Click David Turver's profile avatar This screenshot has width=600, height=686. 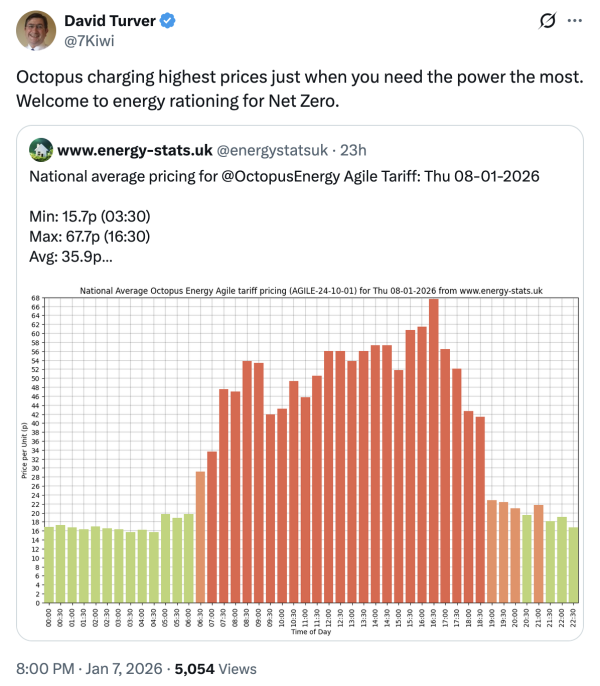coord(36,31)
